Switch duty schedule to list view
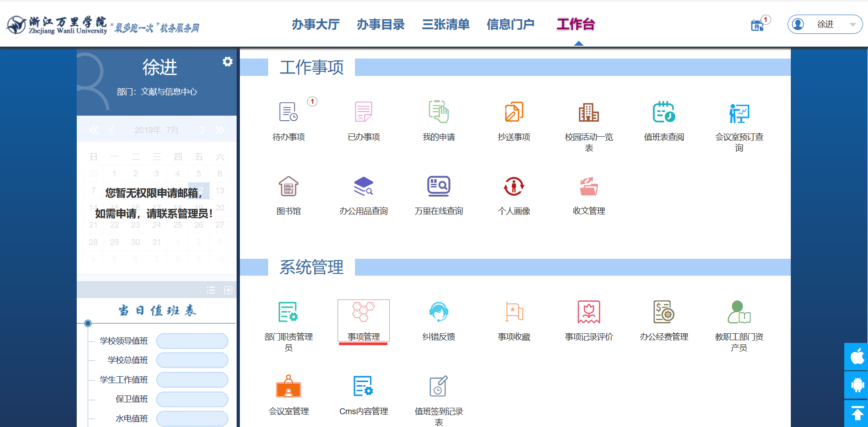 click(x=211, y=290)
